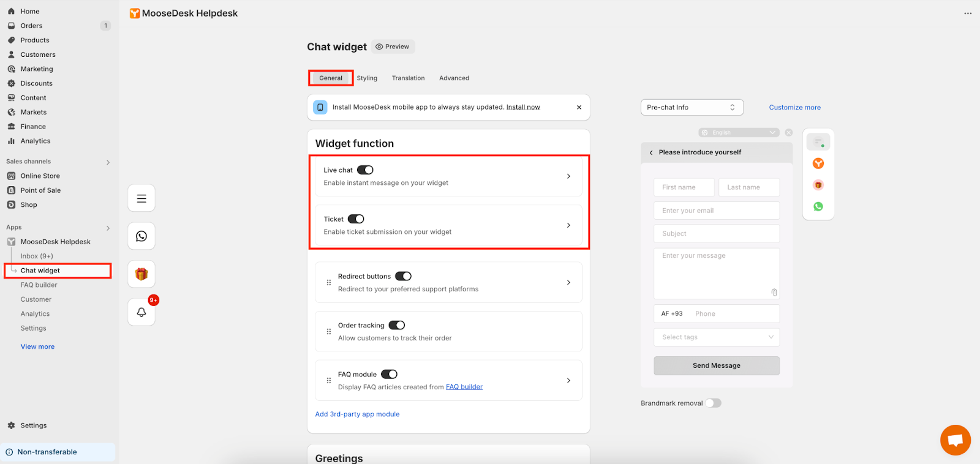Click the gift icon in widget preview strip
The width and height of the screenshot is (980, 464).
tap(818, 185)
